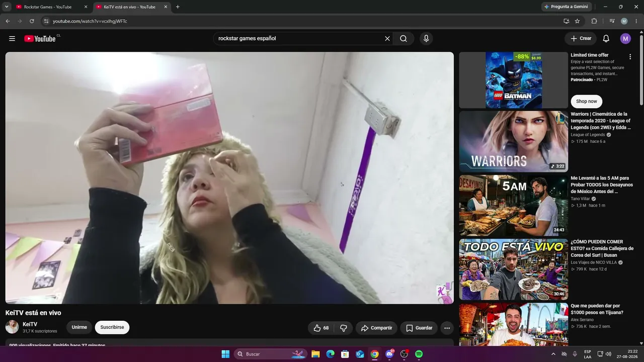Open options for the Limited time offer ad

pyautogui.click(x=630, y=57)
